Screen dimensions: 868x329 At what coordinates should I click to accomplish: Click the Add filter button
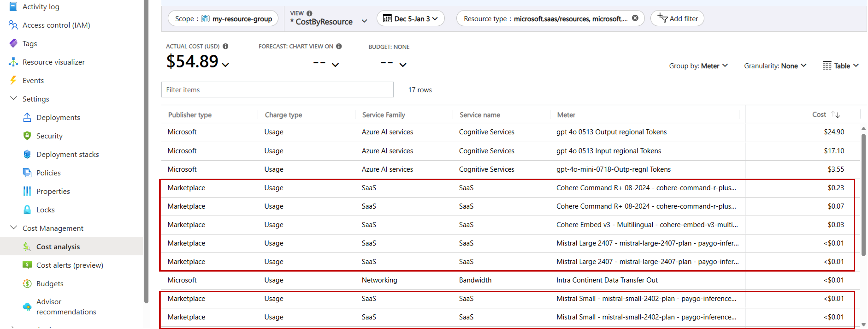(x=677, y=19)
